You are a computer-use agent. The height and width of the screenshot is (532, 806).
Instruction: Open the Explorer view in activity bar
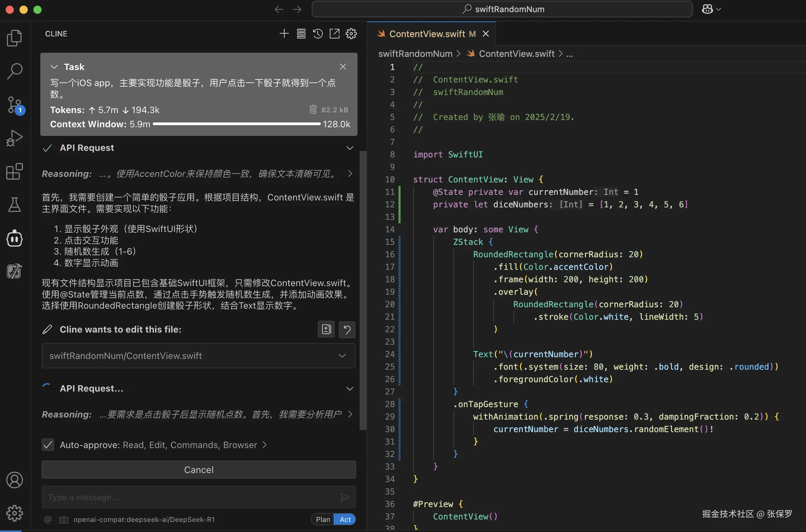(x=14, y=38)
